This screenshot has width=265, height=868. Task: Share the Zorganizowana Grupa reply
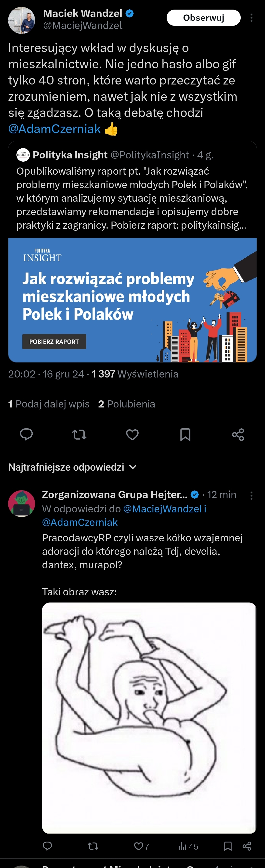click(247, 846)
